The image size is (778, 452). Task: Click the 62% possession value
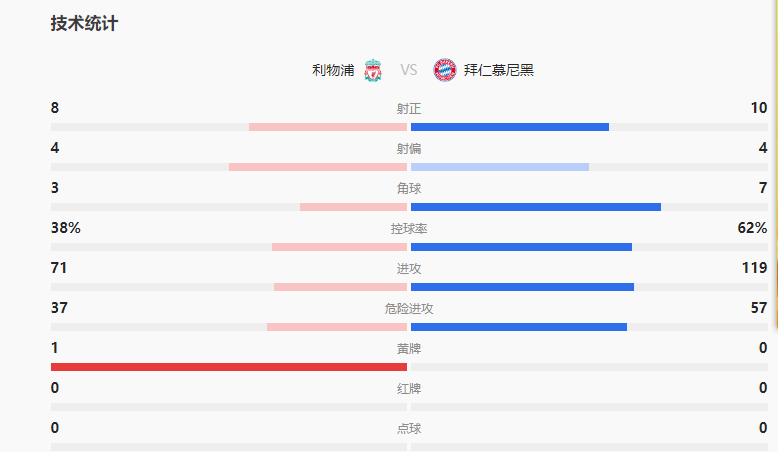click(x=752, y=228)
